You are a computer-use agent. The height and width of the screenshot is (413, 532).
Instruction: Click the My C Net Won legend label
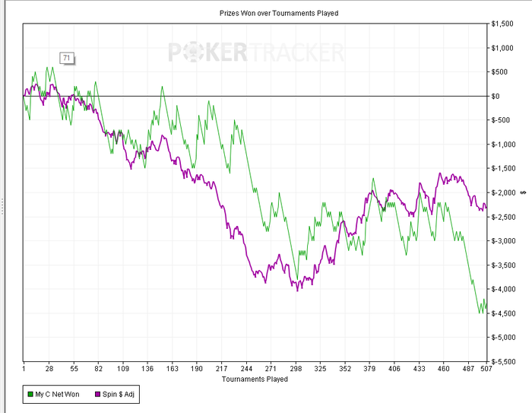pyautogui.click(x=57, y=394)
